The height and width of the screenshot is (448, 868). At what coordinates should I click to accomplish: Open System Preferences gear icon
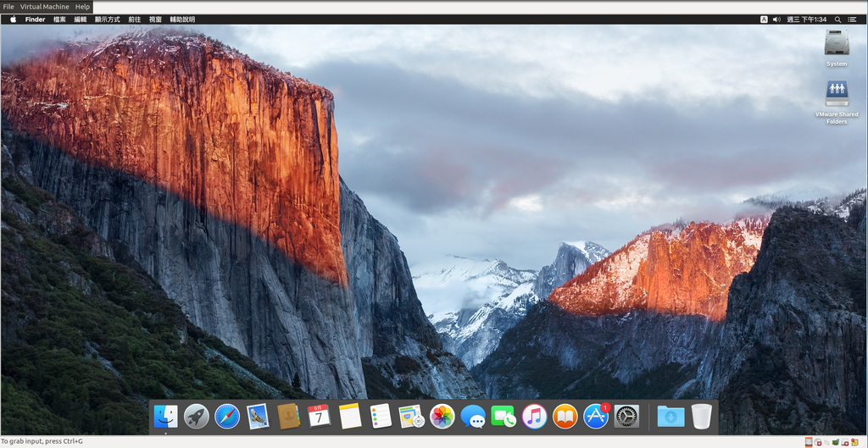(626, 417)
